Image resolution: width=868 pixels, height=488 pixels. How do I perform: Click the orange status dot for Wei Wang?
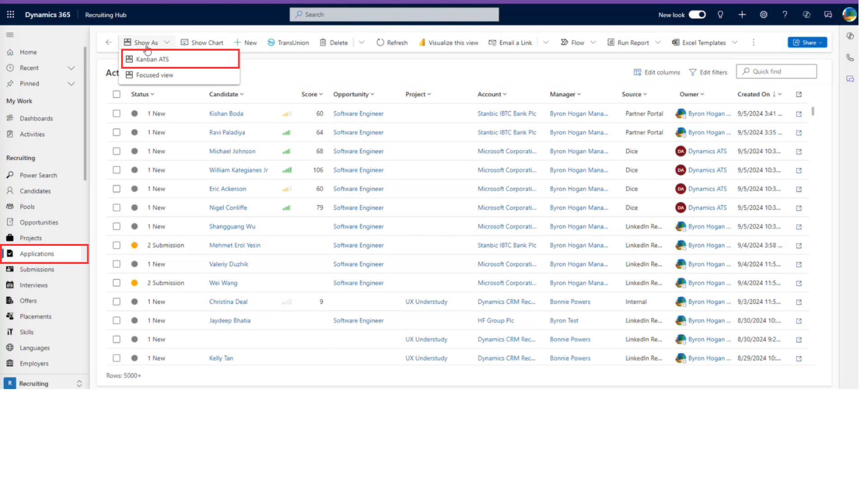coord(134,283)
